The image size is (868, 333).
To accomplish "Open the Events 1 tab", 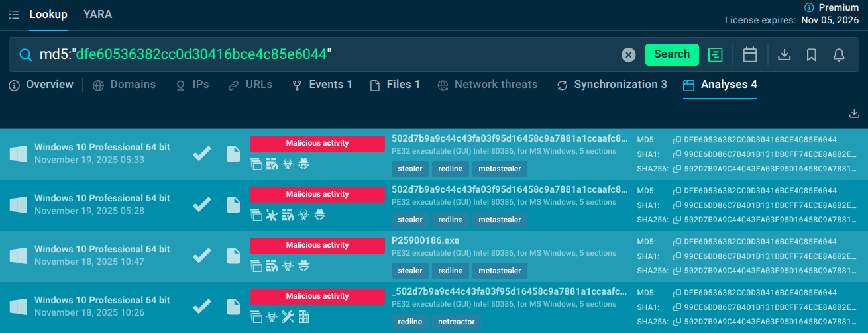I will (x=323, y=85).
